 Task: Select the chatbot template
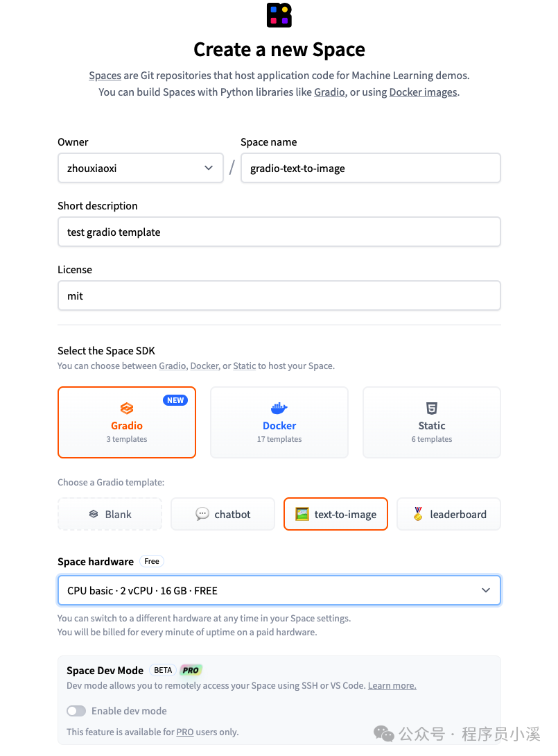tap(223, 514)
